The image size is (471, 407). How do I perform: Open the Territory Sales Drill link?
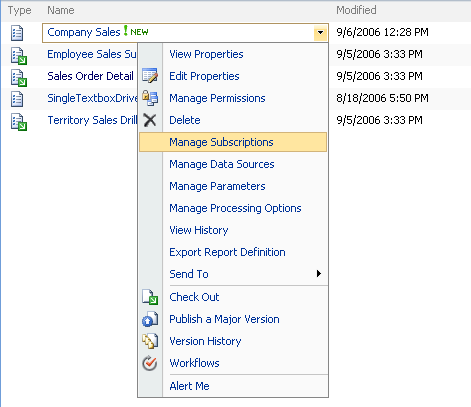92,120
